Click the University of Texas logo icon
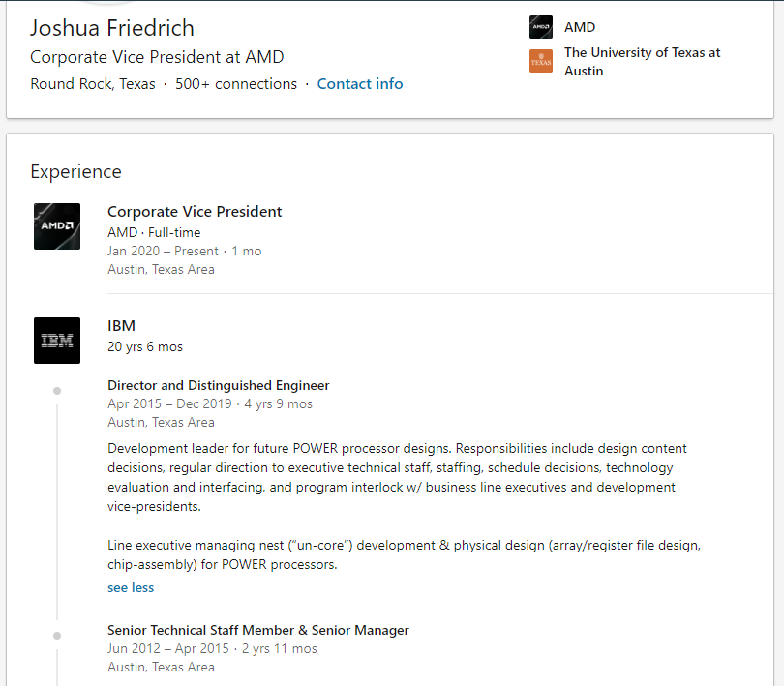Viewport: 784px width, 686px height. pos(541,61)
